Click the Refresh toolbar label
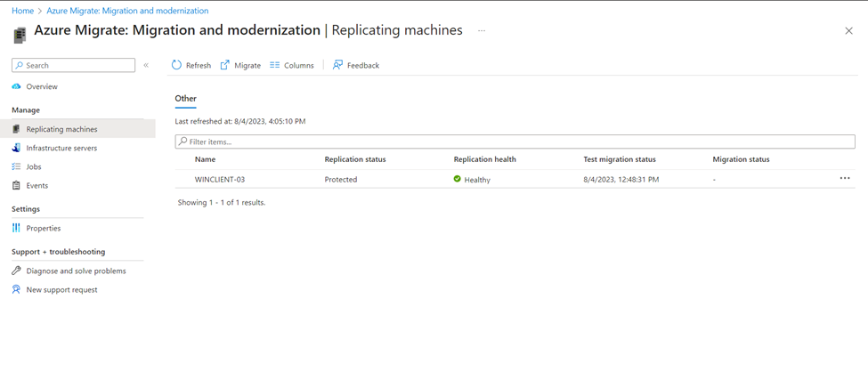This screenshot has height=372, width=868. [199, 65]
